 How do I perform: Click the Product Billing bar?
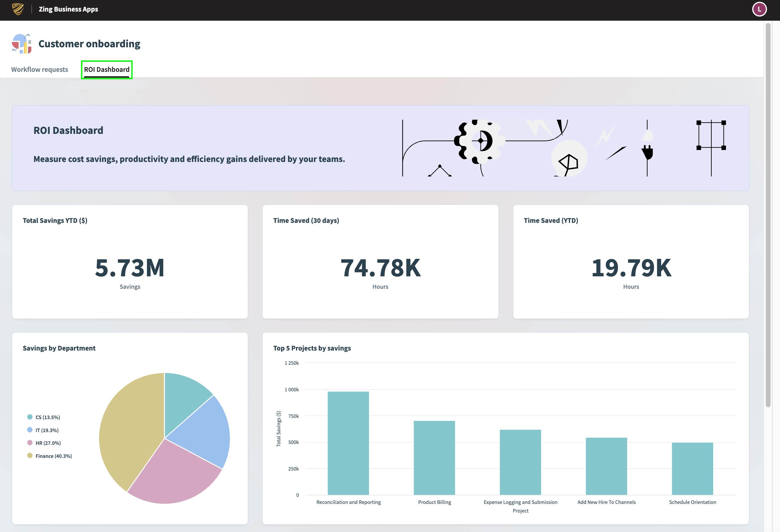pyautogui.click(x=434, y=458)
